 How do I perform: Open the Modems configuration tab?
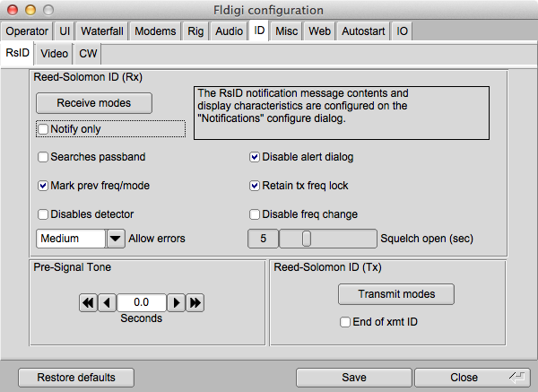tap(156, 30)
